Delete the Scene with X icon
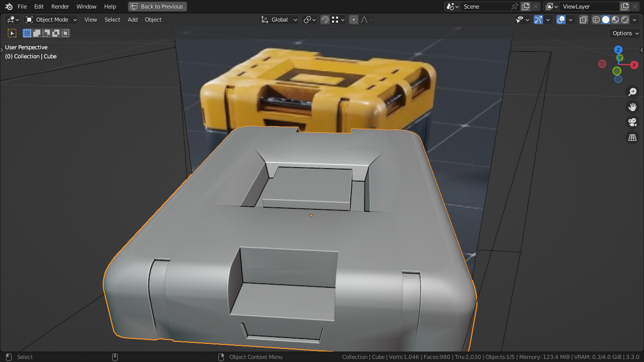Image resolution: width=644 pixels, height=362 pixels. [536, 7]
